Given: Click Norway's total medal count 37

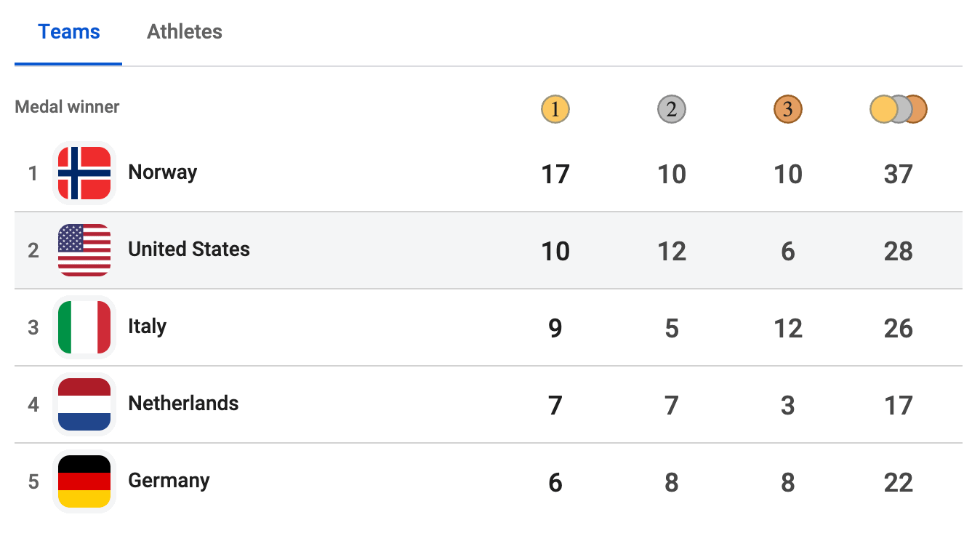Looking at the screenshot, I should click(x=899, y=175).
